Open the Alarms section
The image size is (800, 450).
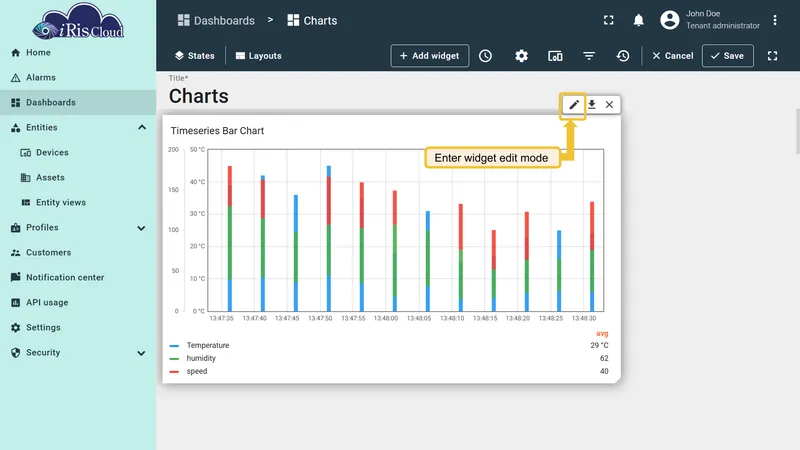point(78,78)
